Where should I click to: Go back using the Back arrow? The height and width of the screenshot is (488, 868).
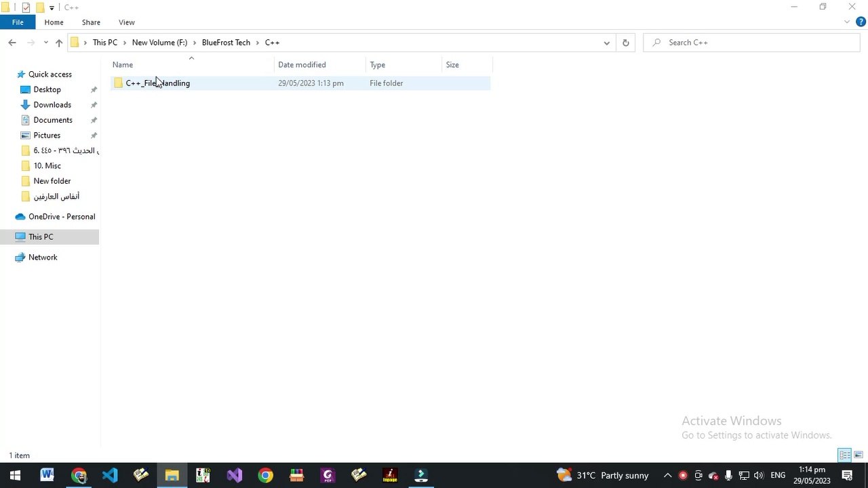(x=12, y=42)
